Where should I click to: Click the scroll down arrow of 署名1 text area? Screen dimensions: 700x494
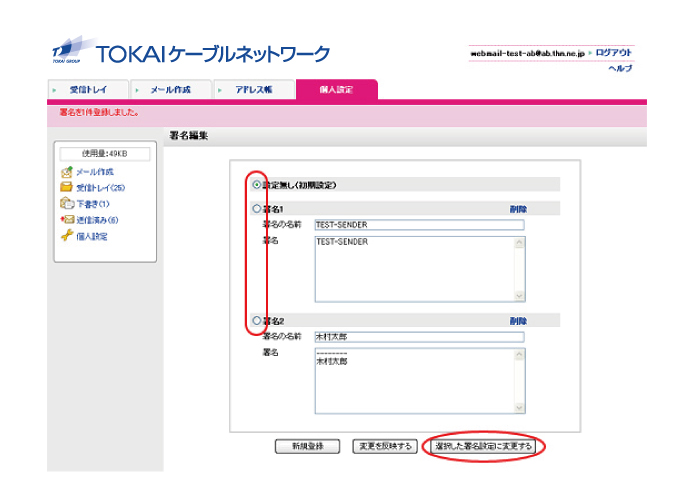click(x=519, y=295)
